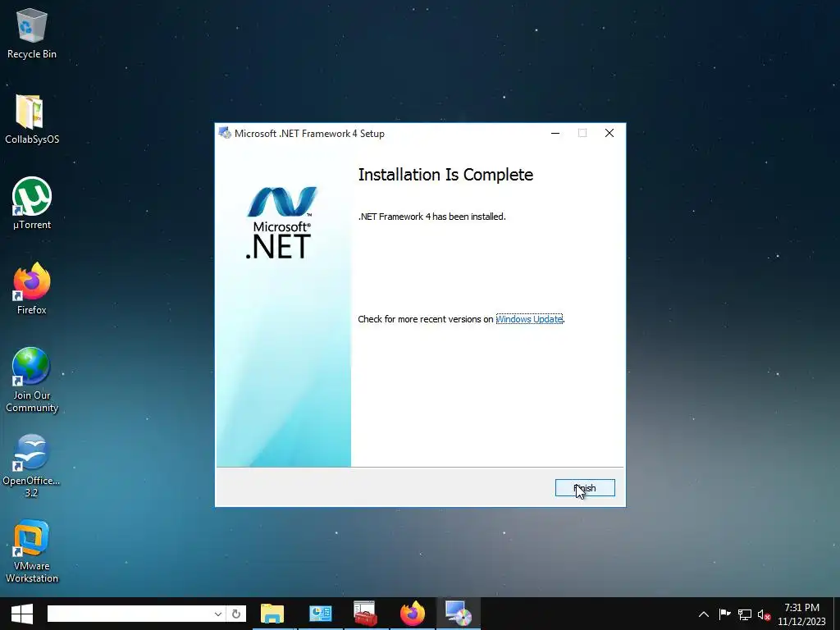Show hidden system tray icons
The width and height of the screenshot is (840, 630).
click(704, 614)
